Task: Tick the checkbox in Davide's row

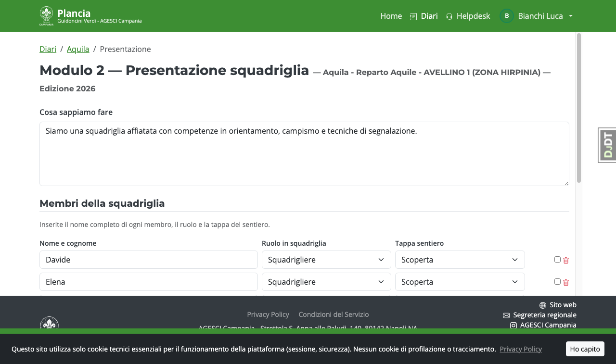Action: click(x=557, y=259)
